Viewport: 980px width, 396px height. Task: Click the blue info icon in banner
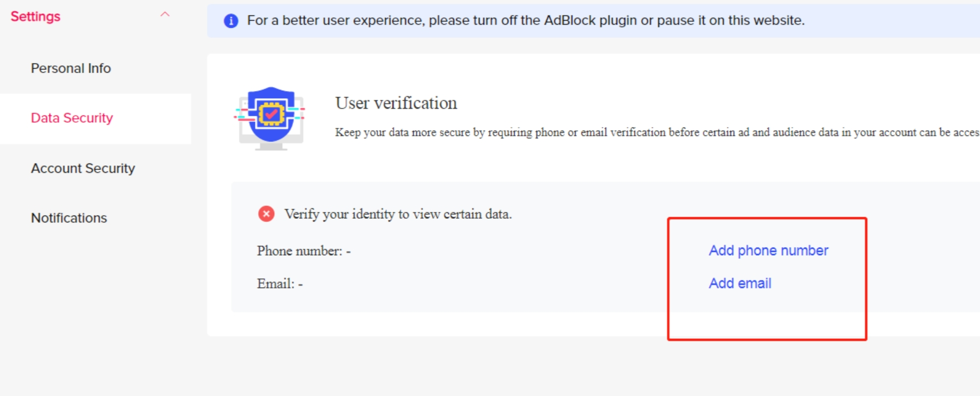click(x=231, y=21)
